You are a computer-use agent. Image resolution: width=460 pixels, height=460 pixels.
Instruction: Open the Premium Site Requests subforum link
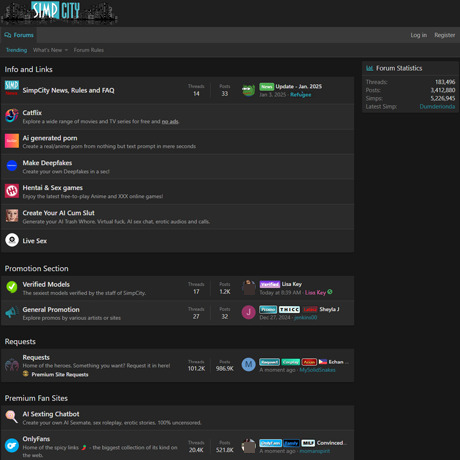[60, 374]
